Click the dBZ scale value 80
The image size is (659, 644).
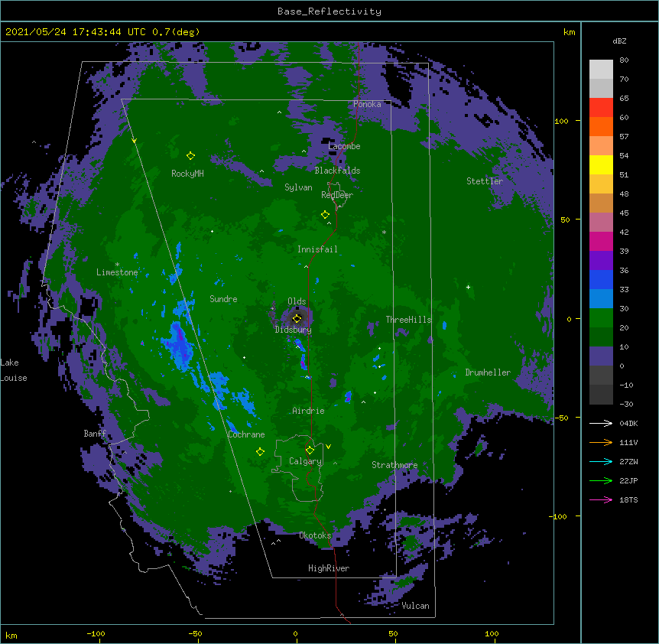point(624,60)
